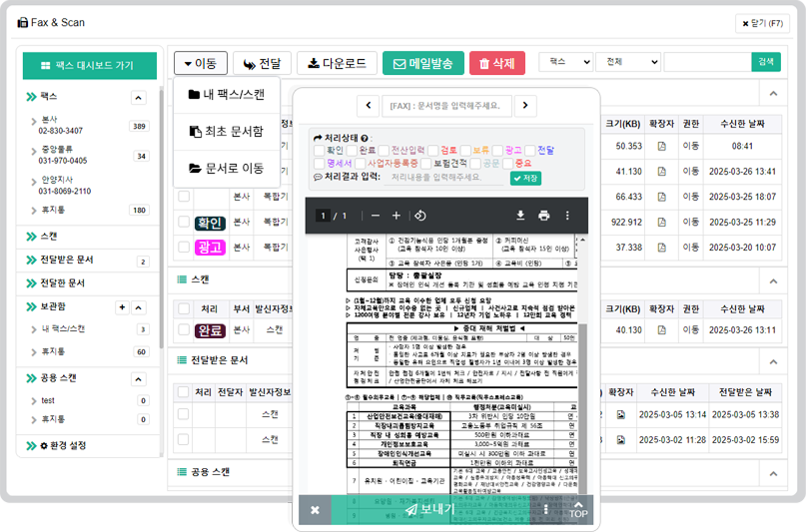This screenshot has height=532, width=806.
Task: Tick the 중요 status checkbox
Action: pos(507,164)
